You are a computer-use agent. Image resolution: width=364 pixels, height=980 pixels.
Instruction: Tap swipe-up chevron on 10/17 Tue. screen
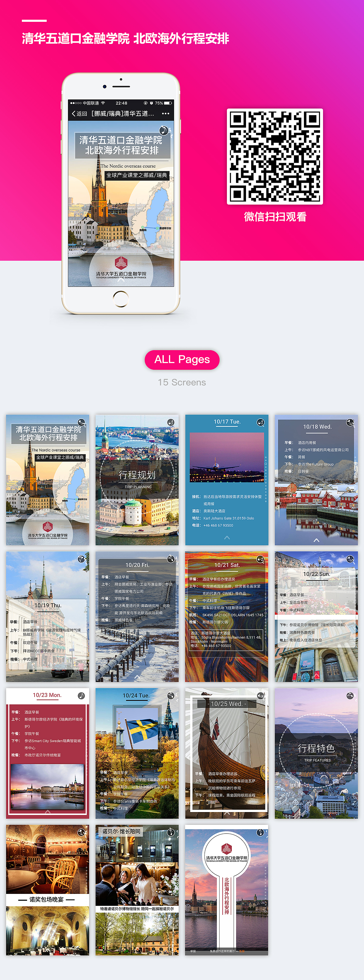[227, 537]
